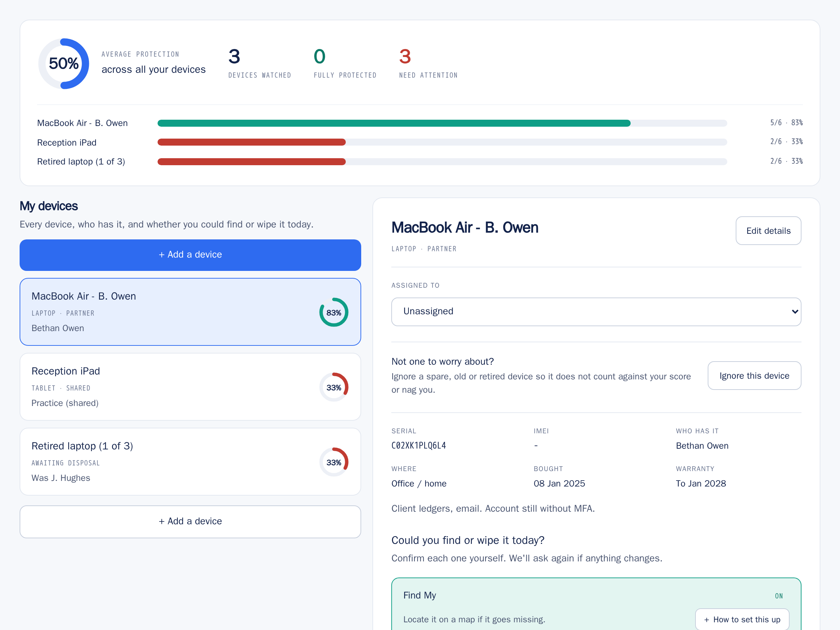Select the Reception iPad device card
Screen dimensions: 840x630
(190, 387)
